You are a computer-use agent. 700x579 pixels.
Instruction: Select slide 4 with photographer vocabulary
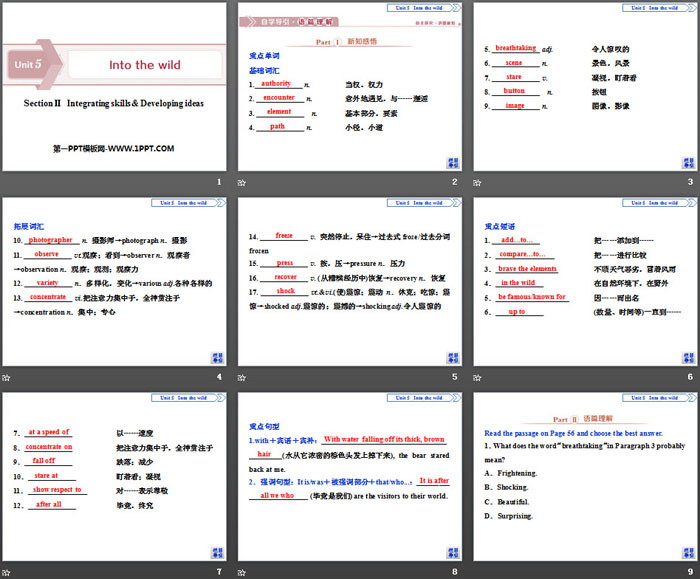click(114, 281)
